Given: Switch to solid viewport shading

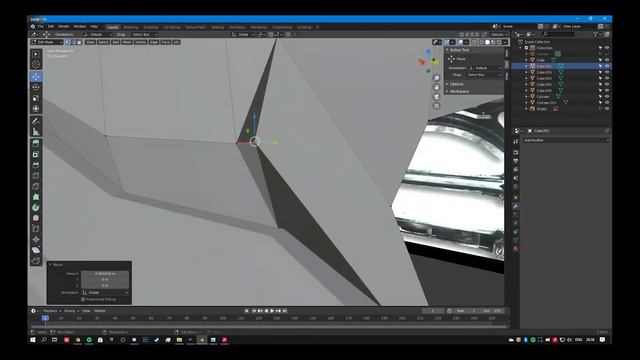Looking at the screenshot, I should [487, 42].
